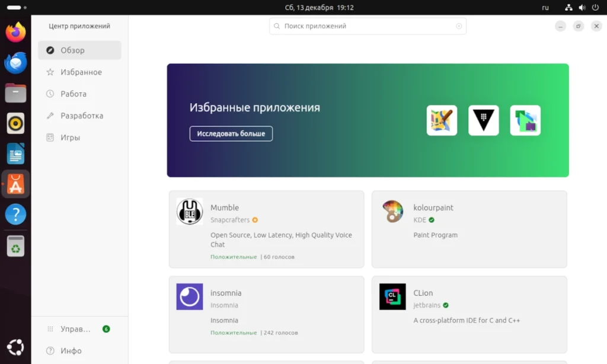Open the Vault triangle banner icon
Image resolution: width=607 pixels, height=364 pixels.
coord(484,120)
